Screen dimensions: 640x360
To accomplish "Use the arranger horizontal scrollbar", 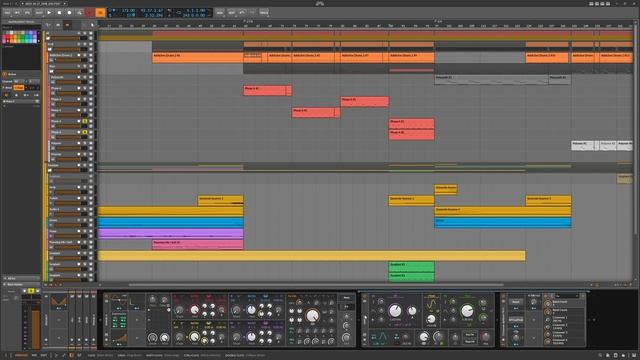I will [316, 284].
